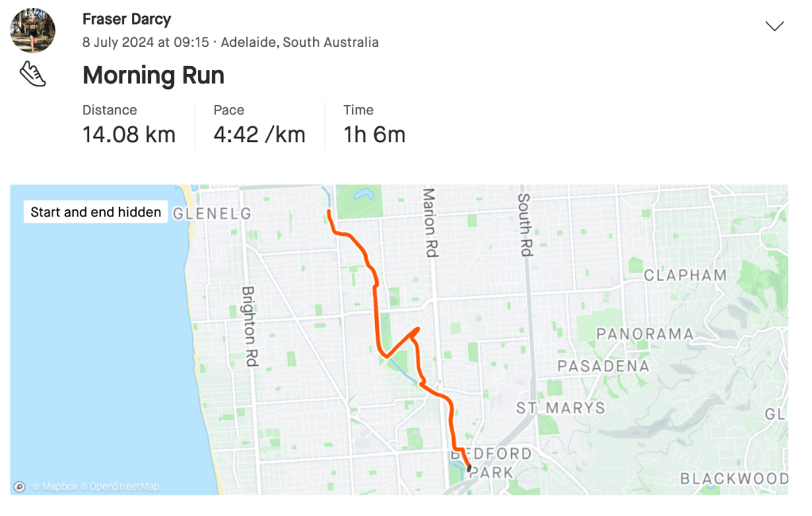812x516 pixels.
Task: Click the South Rd map label
Action: point(524,224)
